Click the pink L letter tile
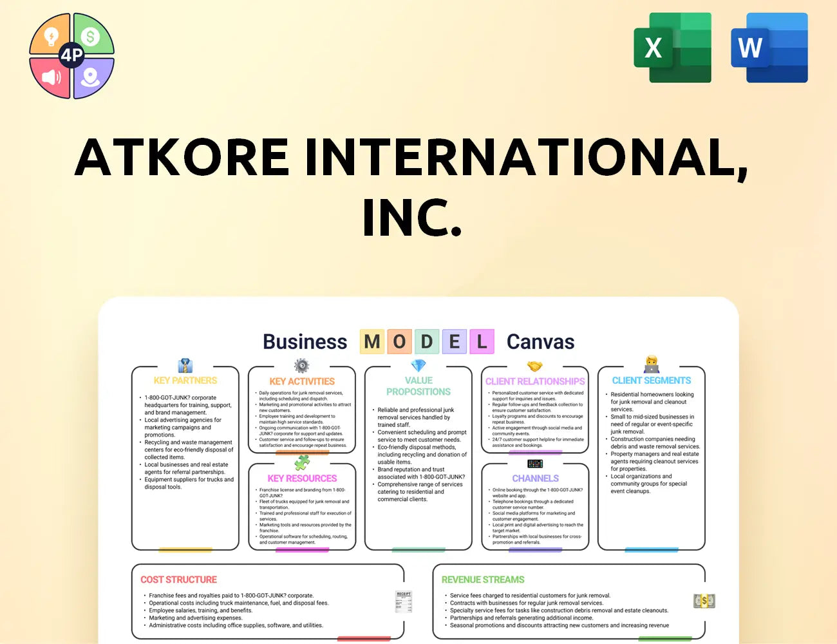 (482, 341)
